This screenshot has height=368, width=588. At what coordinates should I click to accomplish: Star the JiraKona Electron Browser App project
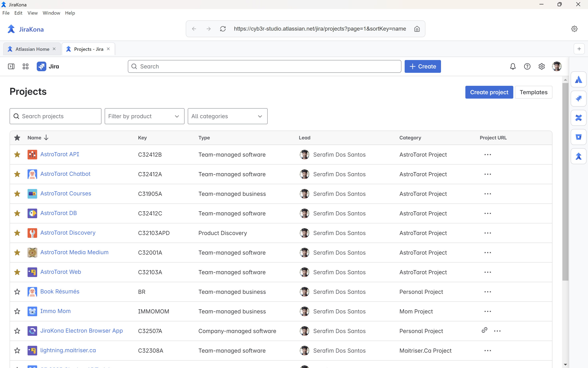(17, 331)
